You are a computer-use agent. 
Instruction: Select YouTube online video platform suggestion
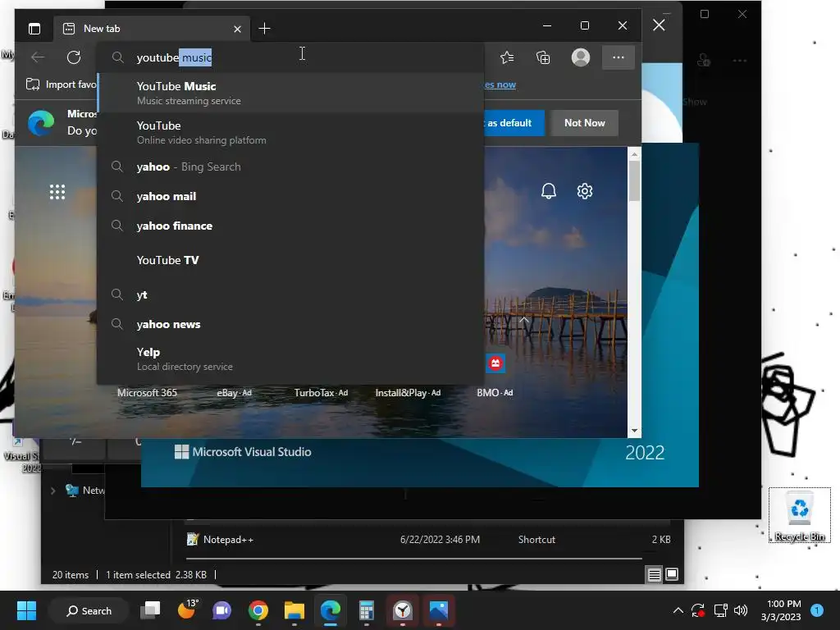(290, 132)
